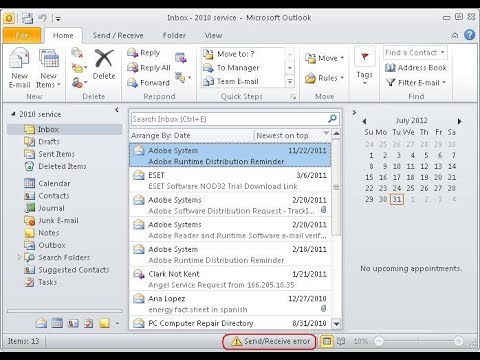
Task: Open Outlook Help question mark
Action: pos(470,35)
